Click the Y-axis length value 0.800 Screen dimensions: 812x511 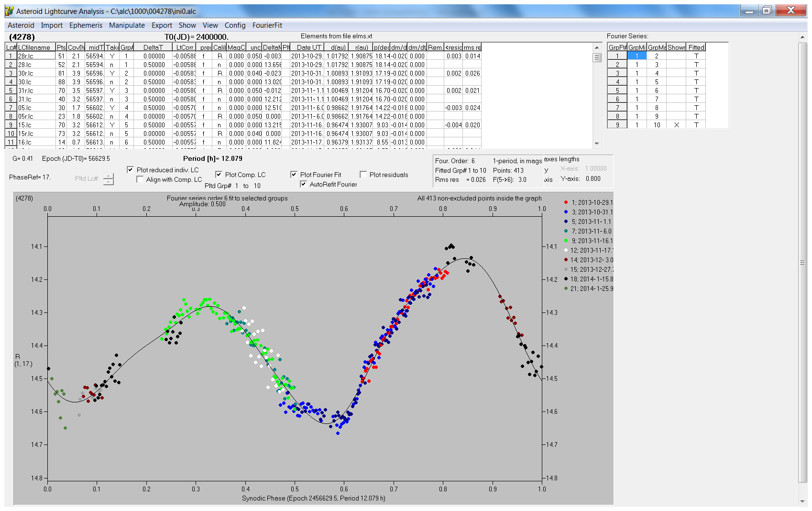coord(593,178)
